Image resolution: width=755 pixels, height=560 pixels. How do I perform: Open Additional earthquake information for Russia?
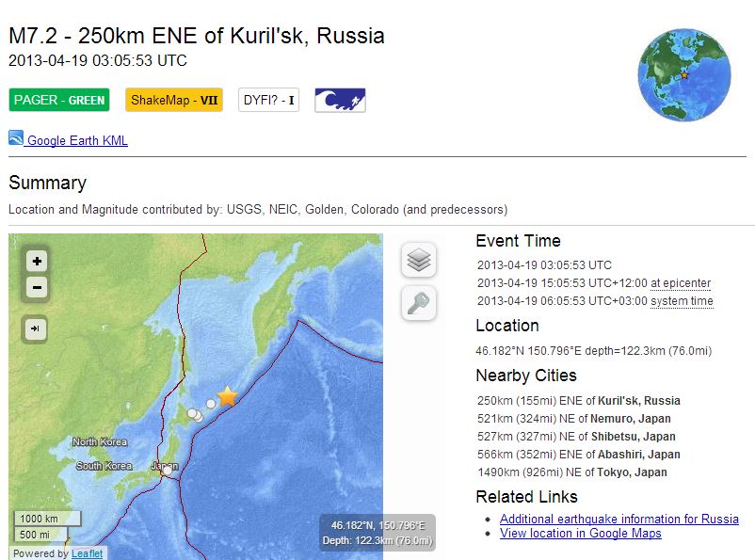(x=618, y=519)
